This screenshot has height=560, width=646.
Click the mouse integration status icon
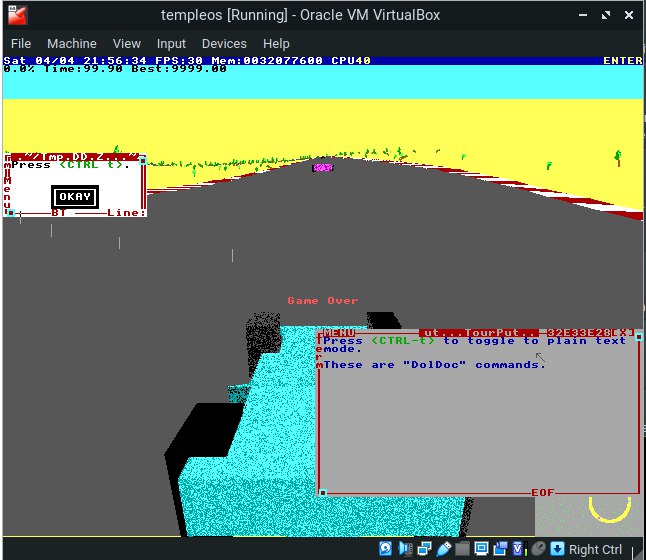tap(538, 548)
